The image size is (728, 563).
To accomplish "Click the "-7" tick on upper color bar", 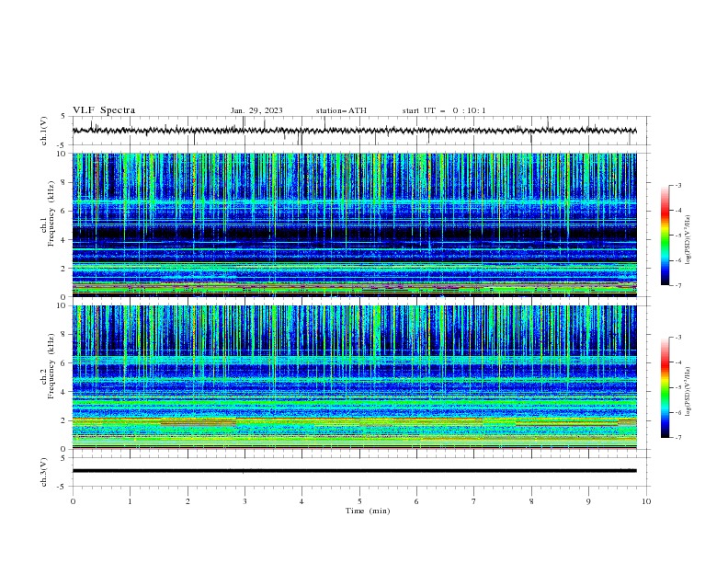I will click(x=677, y=285).
